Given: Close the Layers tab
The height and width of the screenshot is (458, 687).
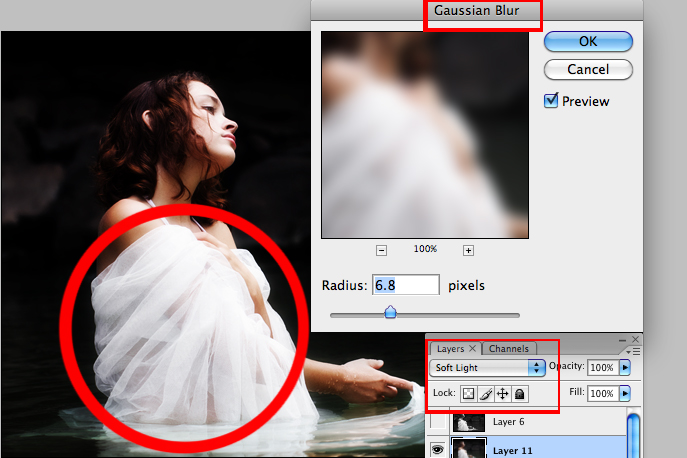Looking at the screenshot, I should (472, 348).
